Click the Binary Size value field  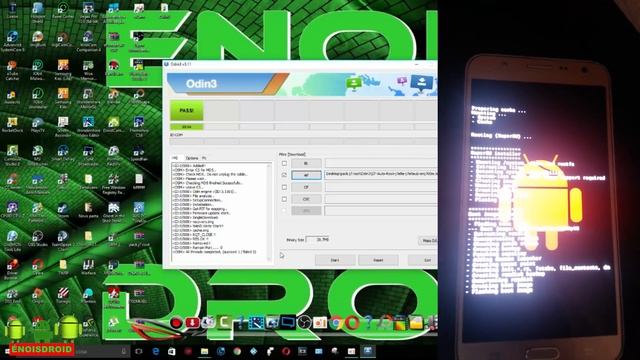[x=318, y=240]
